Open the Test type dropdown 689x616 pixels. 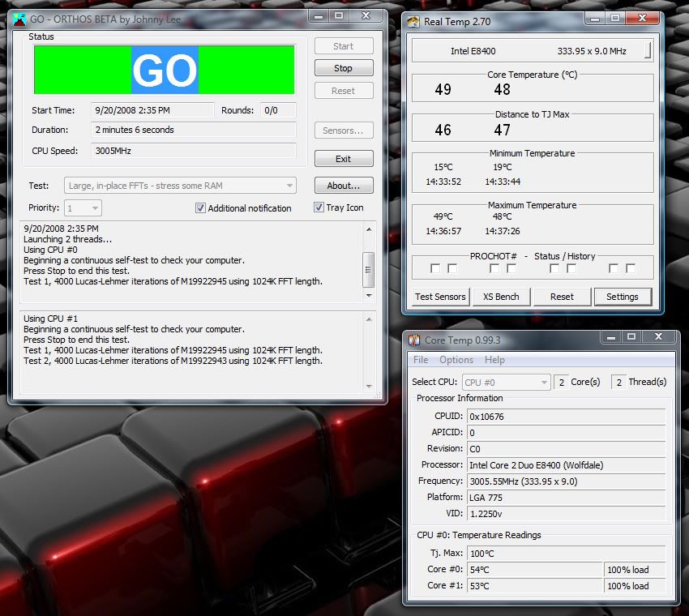(x=289, y=186)
